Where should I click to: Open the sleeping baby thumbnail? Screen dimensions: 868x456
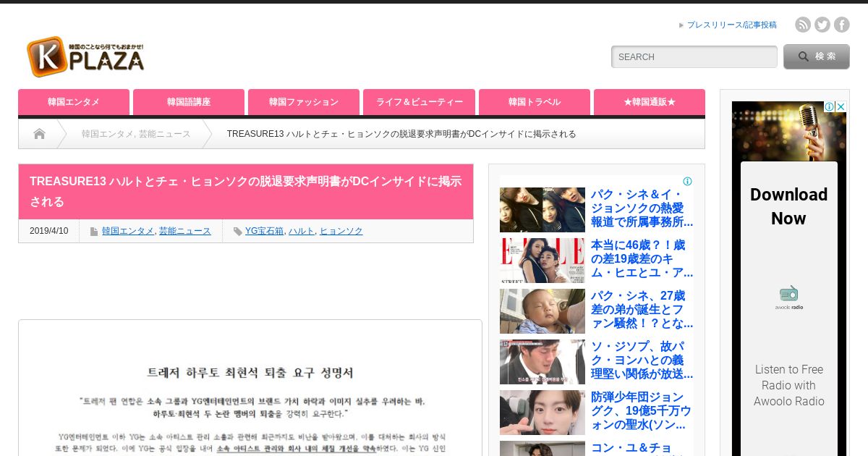pyautogui.click(x=542, y=311)
